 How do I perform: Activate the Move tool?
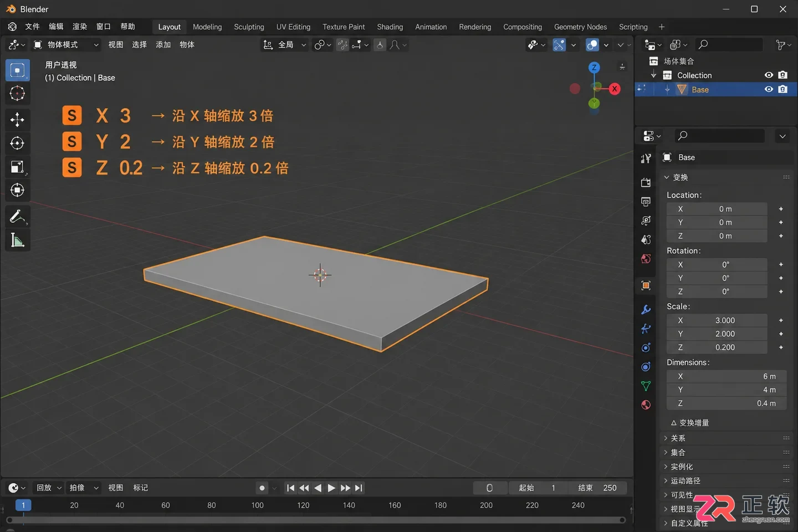[18, 119]
